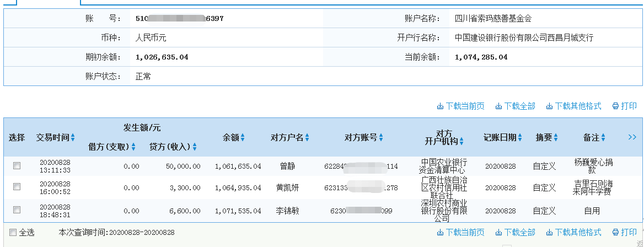Click credit amount 6,600.00

tap(186, 211)
